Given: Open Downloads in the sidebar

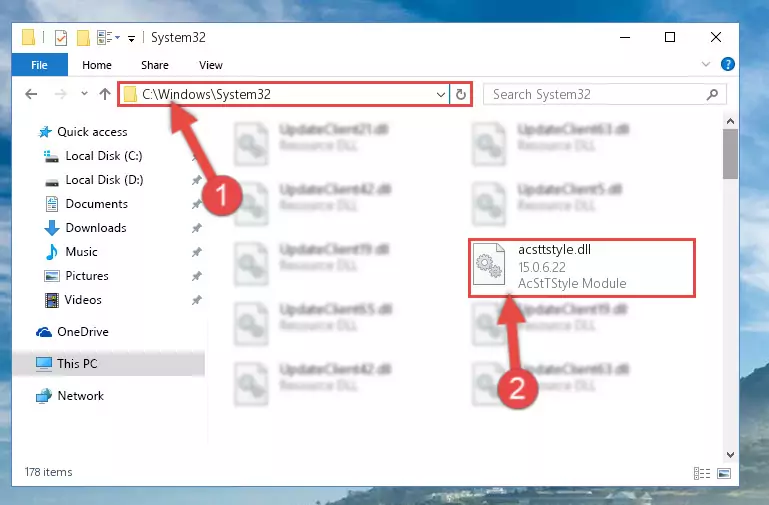Looking at the screenshot, I should coord(85,228).
